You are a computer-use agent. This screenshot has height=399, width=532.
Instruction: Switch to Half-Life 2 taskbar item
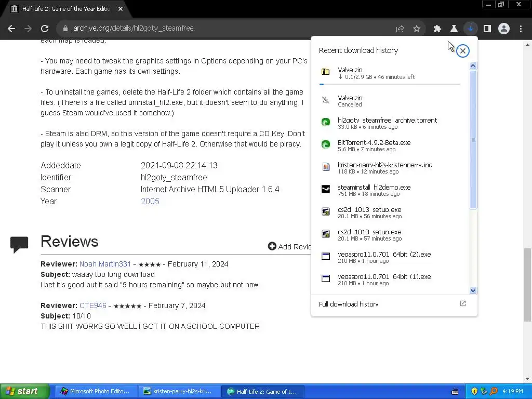pyautogui.click(x=263, y=392)
